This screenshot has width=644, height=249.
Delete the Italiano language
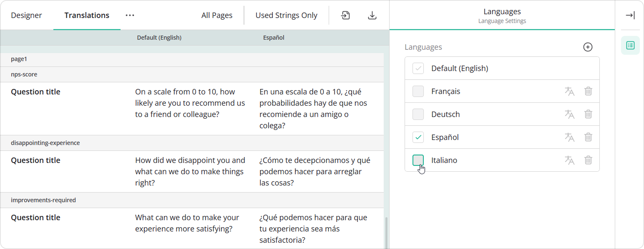pyautogui.click(x=588, y=160)
